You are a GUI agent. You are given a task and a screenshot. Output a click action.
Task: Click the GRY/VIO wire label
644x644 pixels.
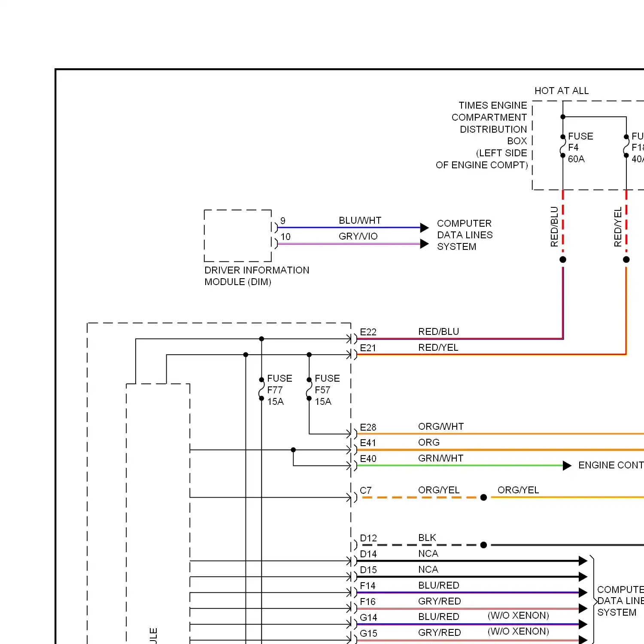click(x=358, y=236)
